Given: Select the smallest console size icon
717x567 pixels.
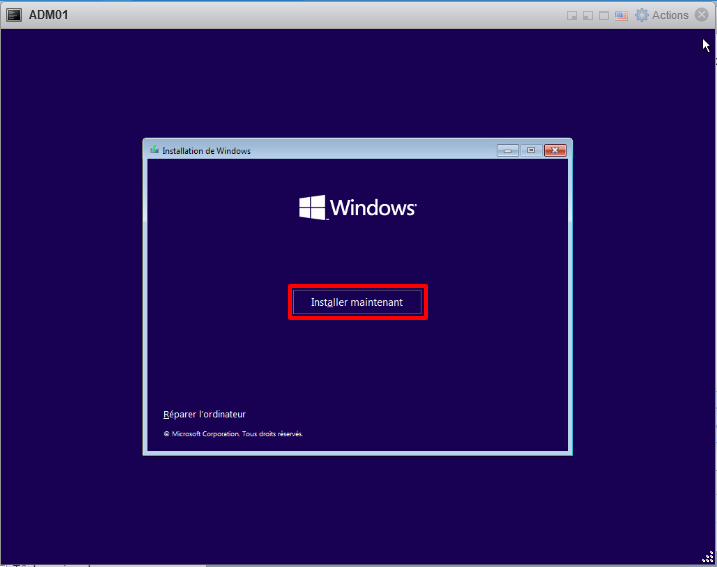Looking at the screenshot, I should (572, 16).
